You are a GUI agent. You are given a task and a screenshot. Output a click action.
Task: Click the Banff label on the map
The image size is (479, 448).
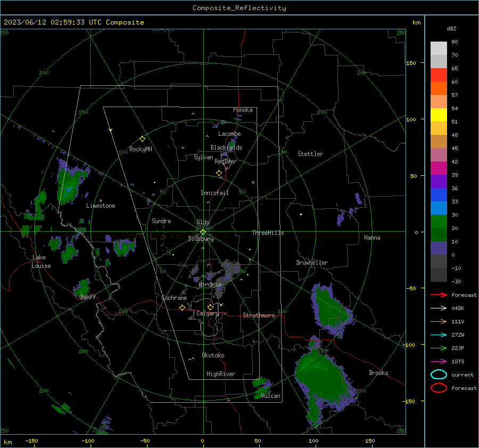(x=88, y=297)
